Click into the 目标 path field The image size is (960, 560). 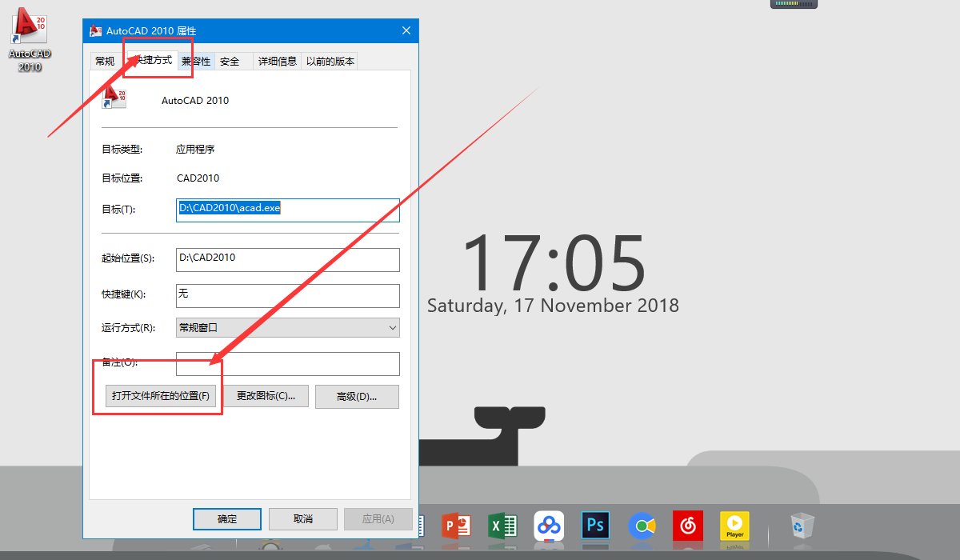point(287,210)
